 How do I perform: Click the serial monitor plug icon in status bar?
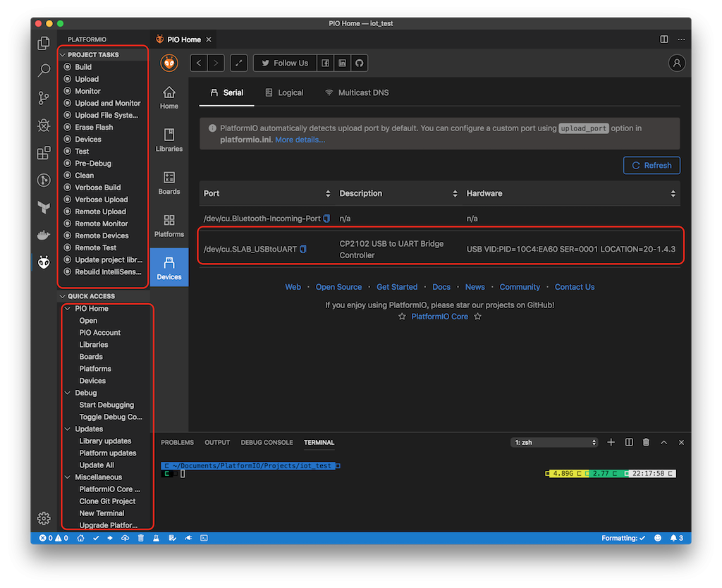pos(188,538)
